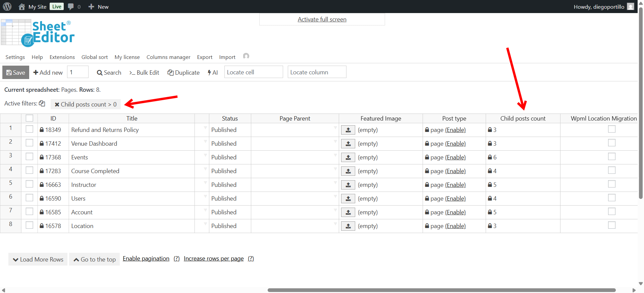Open the Columns manager menu
Viewport: 644px width, 293px height.
(168, 57)
